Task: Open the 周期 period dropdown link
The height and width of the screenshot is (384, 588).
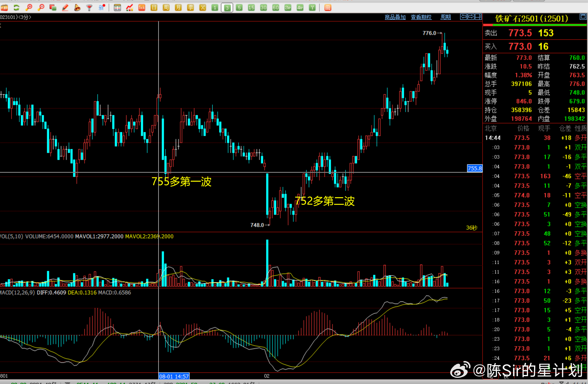Action: point(446,17)
